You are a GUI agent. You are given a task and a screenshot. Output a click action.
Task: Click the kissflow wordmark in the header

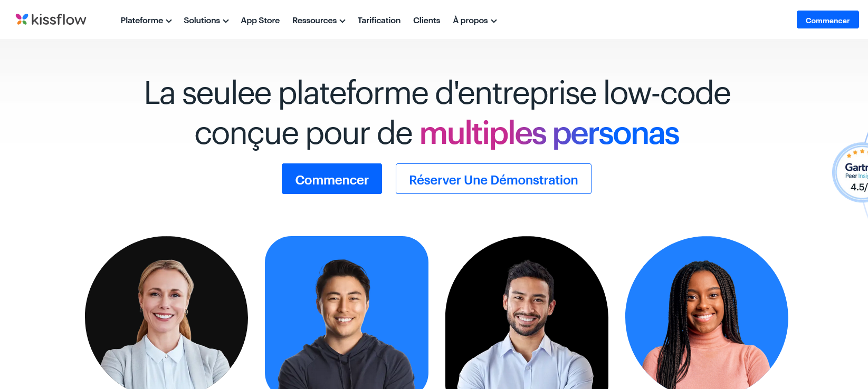tap(59, 20)
